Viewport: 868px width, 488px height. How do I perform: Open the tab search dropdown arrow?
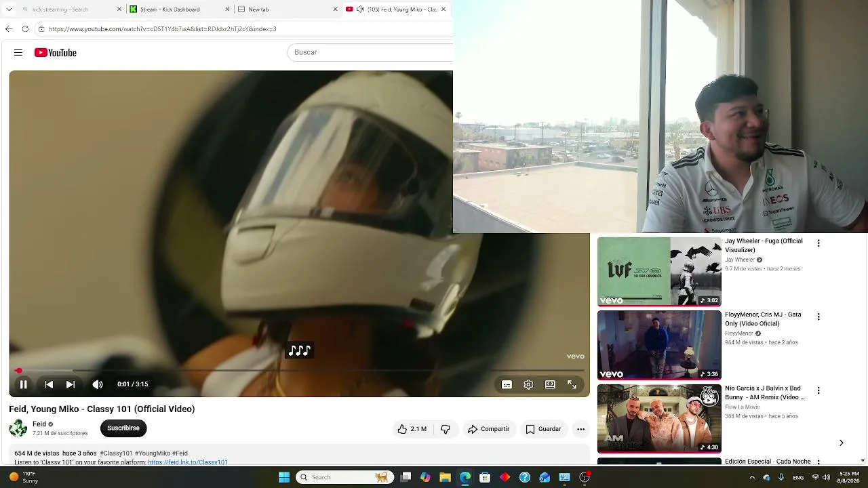pyautogui.click(x=9, y=9)
